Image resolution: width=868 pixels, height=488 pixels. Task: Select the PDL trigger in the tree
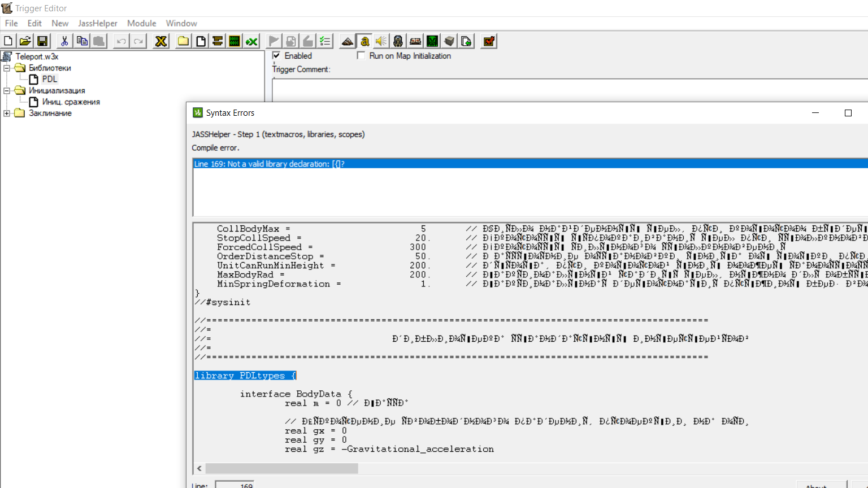point(50,79)
